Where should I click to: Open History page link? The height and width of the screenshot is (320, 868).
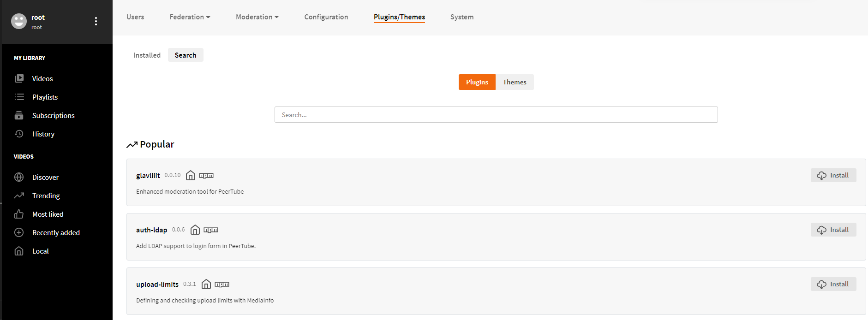point(43,134)
